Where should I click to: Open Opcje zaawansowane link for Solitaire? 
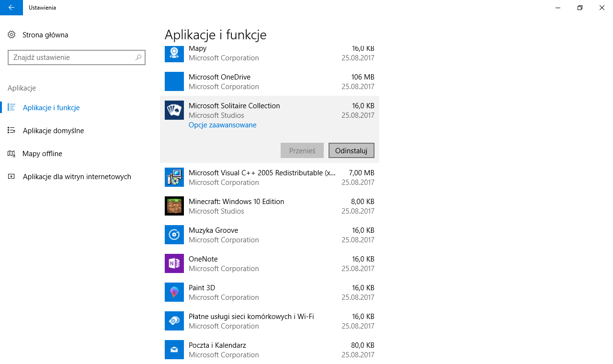tap(222, 125)
